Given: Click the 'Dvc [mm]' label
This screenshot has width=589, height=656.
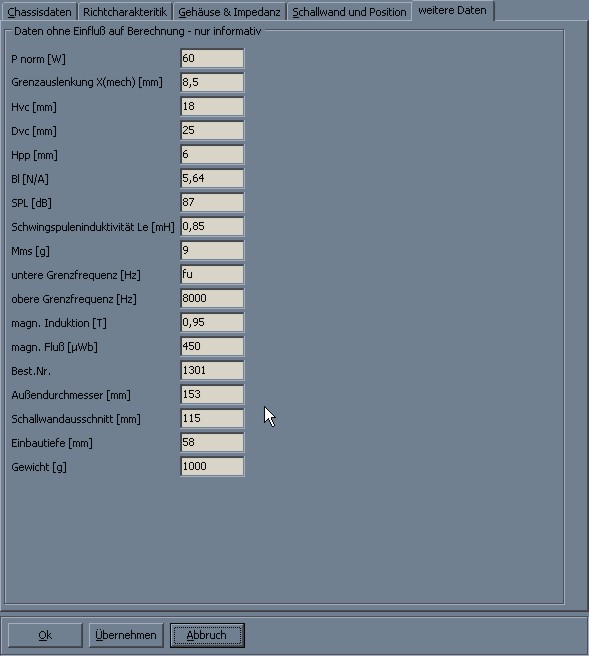Looking at the screenshot, I should (x=33, y=131).
